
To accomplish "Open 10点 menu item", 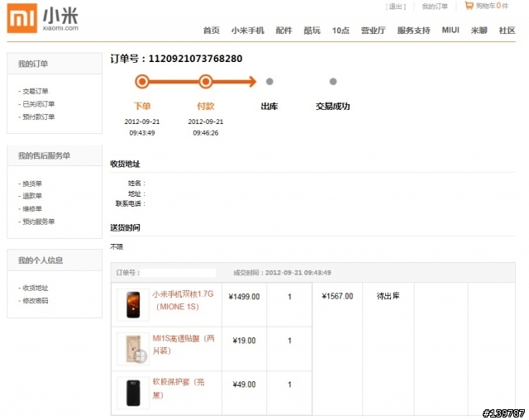I will tap(341, 31).
